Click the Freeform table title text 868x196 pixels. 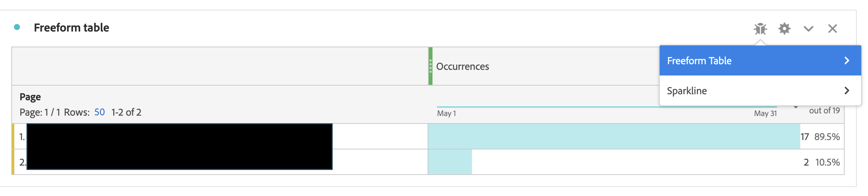pos(71,27)
